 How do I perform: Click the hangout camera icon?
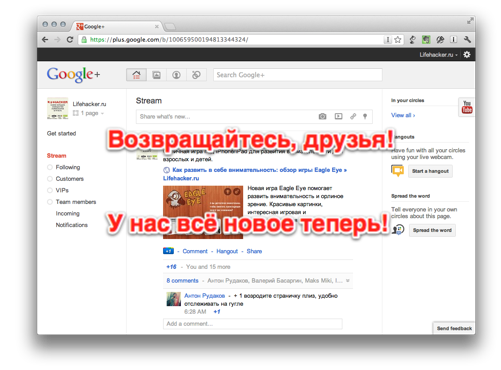(397, 171)
